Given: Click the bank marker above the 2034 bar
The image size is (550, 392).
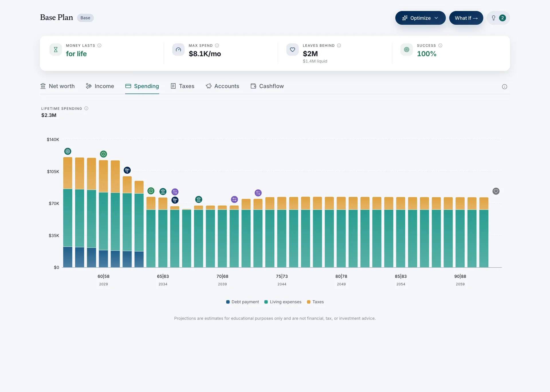Looking at the screenshot, I should (163, 191).
